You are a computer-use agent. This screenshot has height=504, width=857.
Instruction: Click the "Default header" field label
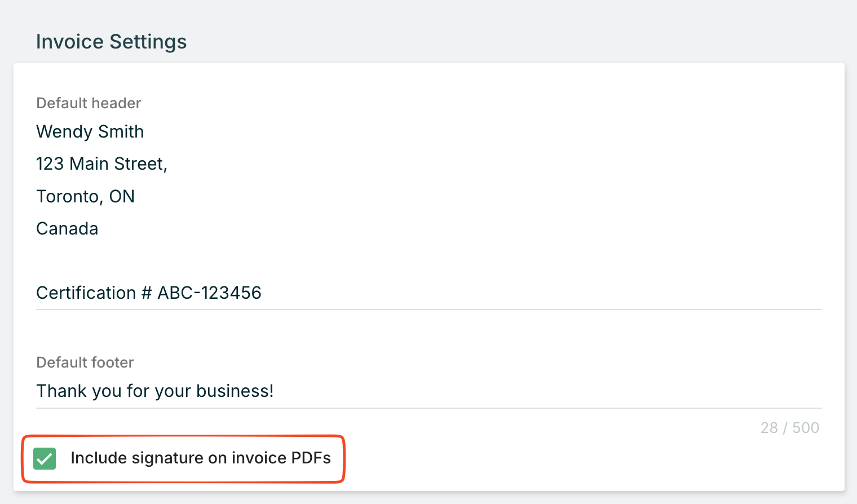89,103
